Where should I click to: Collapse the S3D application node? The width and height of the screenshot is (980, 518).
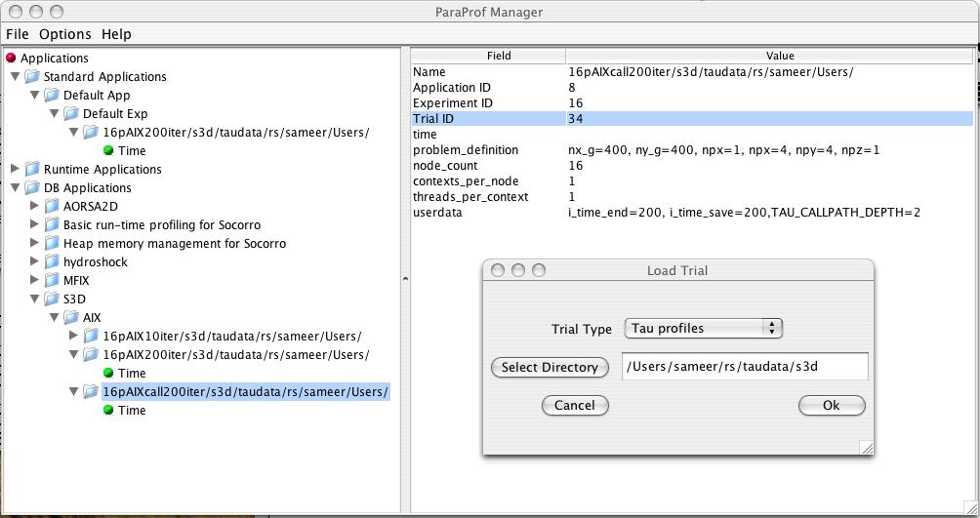[x=34, y=299]
